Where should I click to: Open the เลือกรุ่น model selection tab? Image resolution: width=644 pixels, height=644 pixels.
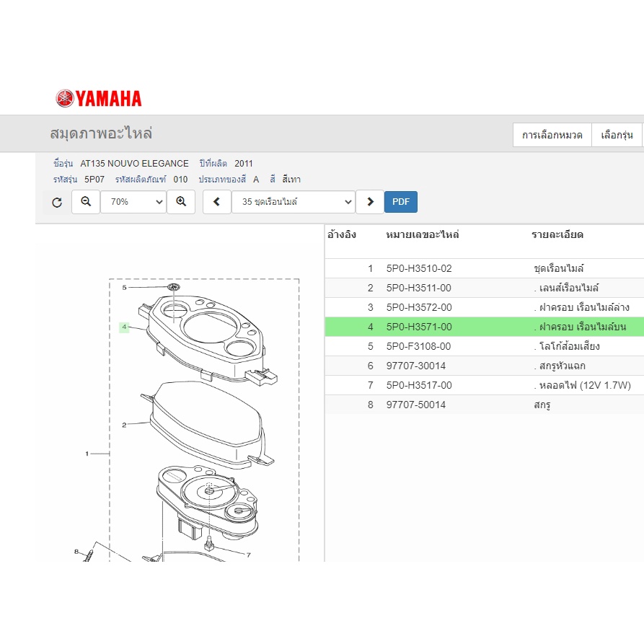point(617,135)
